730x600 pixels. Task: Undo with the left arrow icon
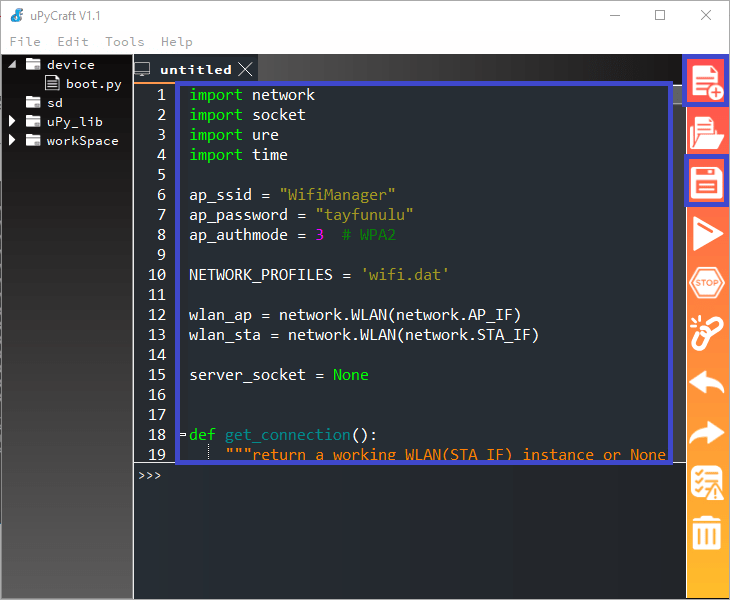point(707,383)
